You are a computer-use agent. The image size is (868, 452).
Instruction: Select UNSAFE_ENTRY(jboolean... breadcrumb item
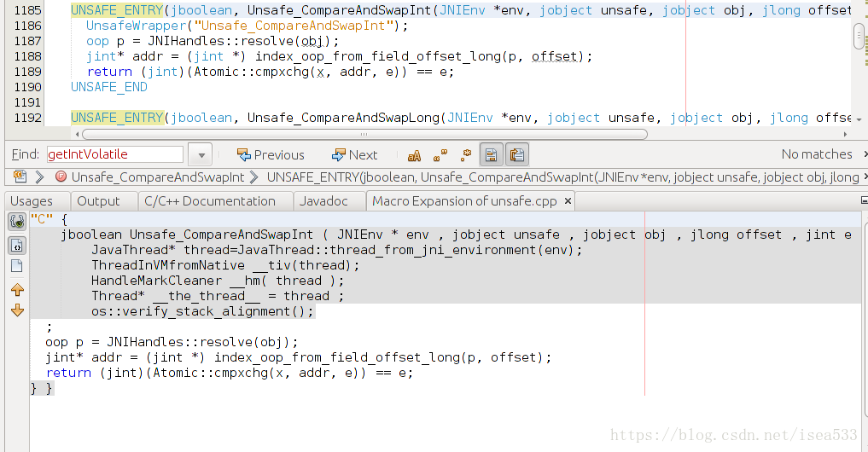pos(563,177)
